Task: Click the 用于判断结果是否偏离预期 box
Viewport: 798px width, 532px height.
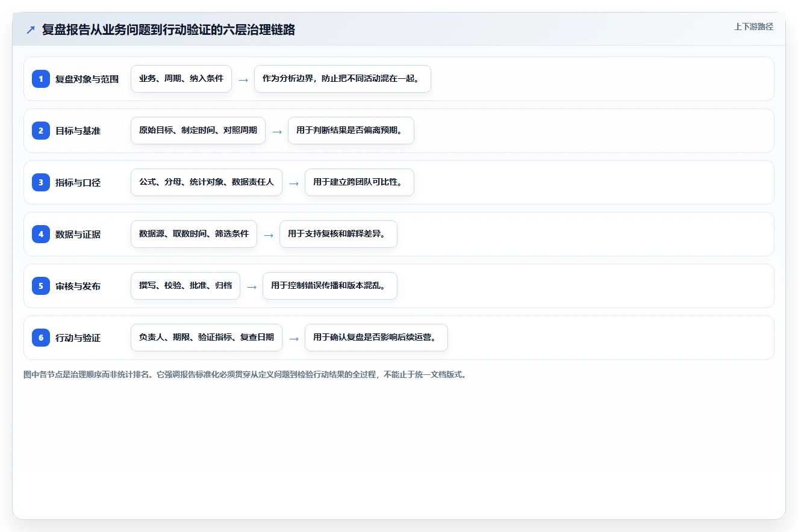Action: [x=351, y=131]
